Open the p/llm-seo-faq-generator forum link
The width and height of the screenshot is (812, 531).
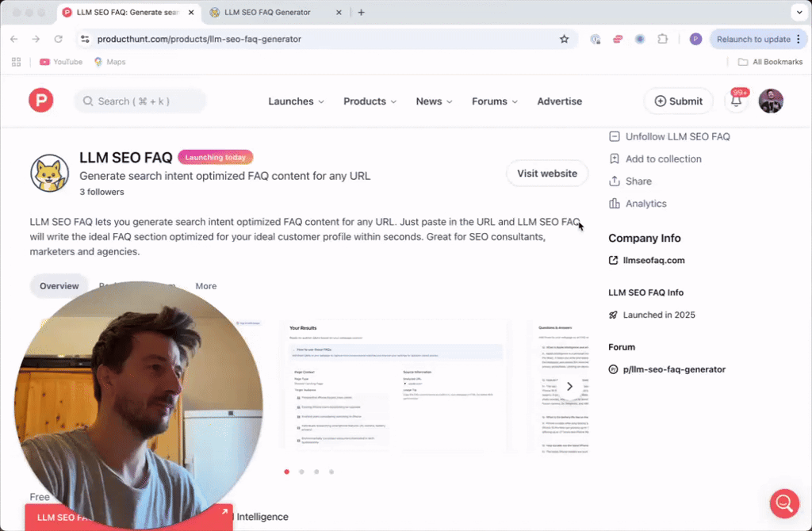coord(667,369)
